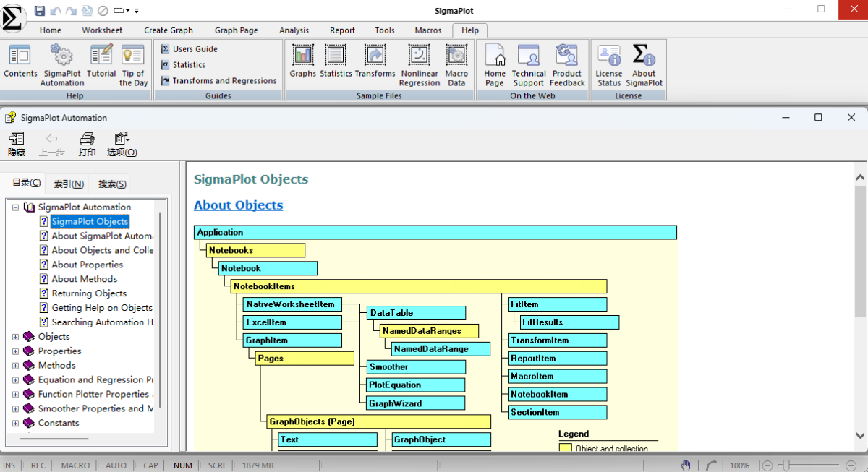
Task: Select Returning Objects help topic
Action: (89, 293)
